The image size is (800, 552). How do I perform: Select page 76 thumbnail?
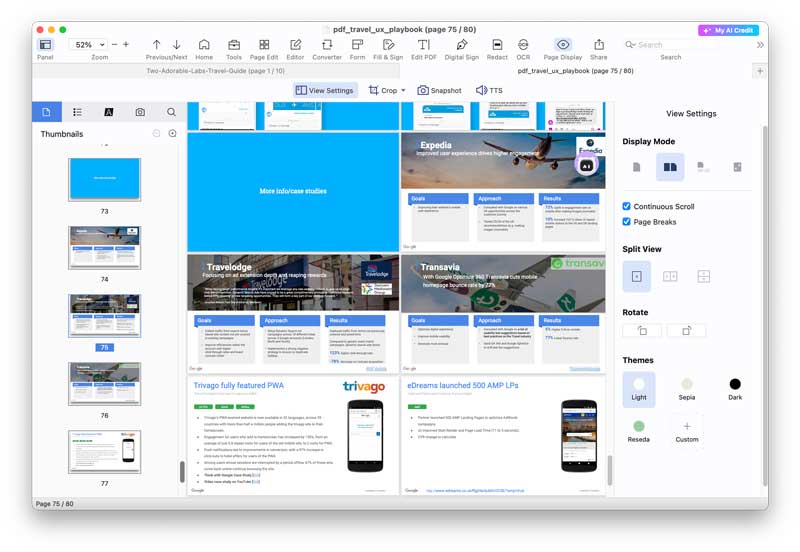click(x=104, y=384)
